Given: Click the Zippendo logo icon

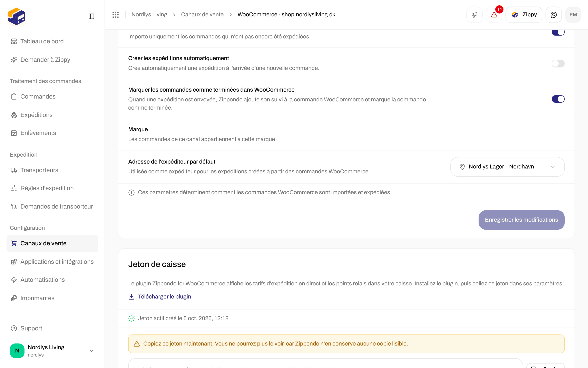Looking at the screenshot, I should pyautogui.click(x=16, y=16).
